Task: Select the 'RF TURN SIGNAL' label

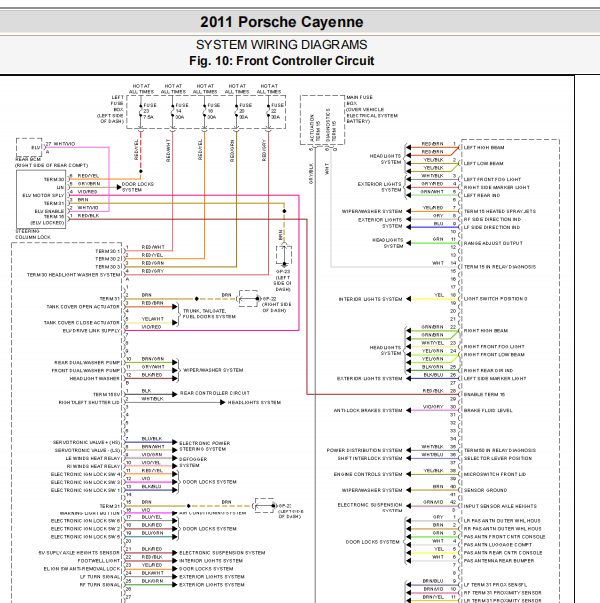Action: coord(100,585)
